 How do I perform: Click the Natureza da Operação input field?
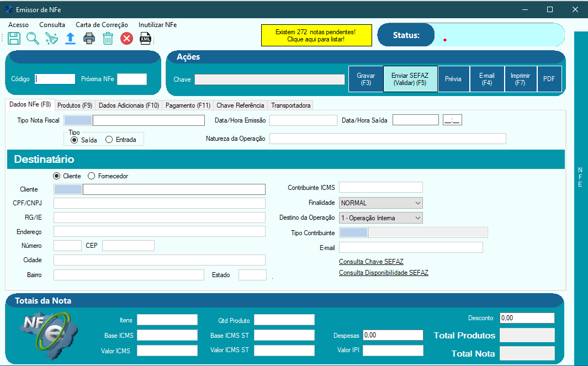point(388,139)
